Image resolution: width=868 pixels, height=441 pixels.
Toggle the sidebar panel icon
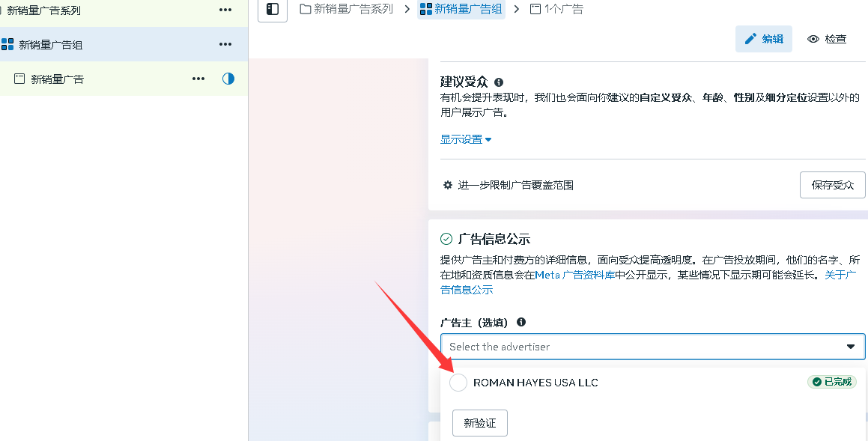(273, 9)
